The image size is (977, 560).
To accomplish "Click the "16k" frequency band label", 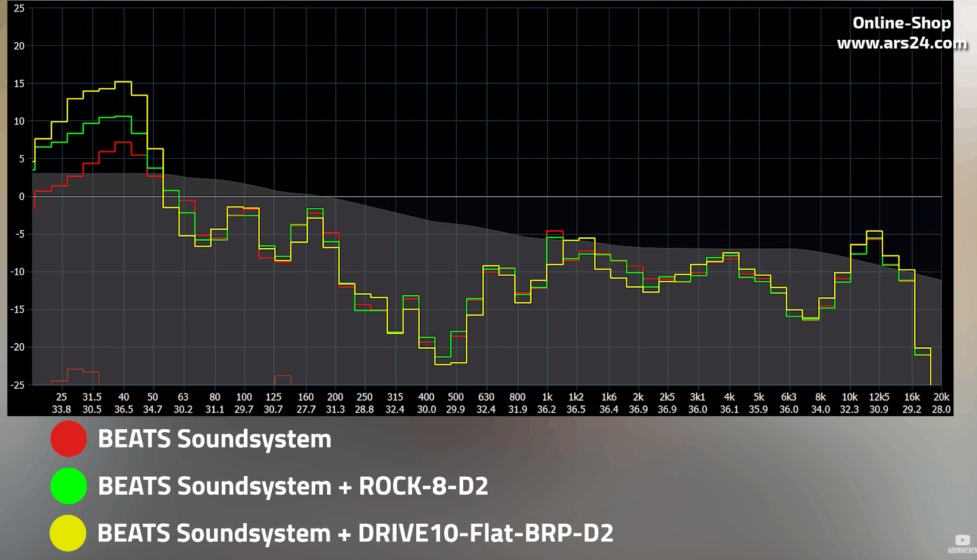I will (x=912, y=397).
